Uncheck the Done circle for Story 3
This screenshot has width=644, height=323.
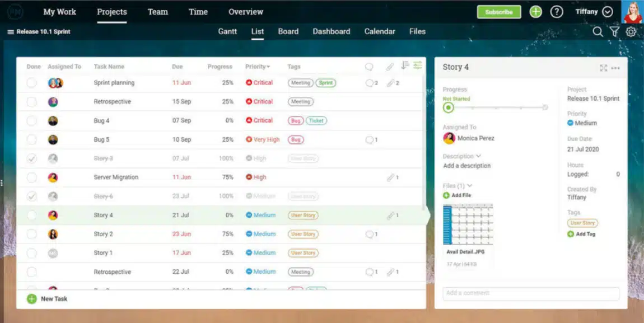[x=31, y=158]
